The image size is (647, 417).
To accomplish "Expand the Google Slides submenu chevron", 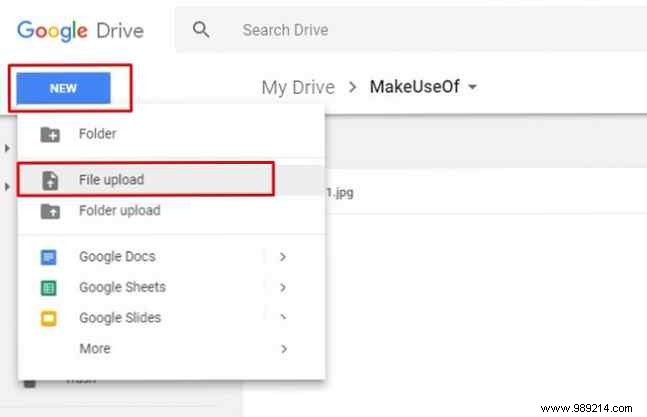I will (x=283, y=317).
